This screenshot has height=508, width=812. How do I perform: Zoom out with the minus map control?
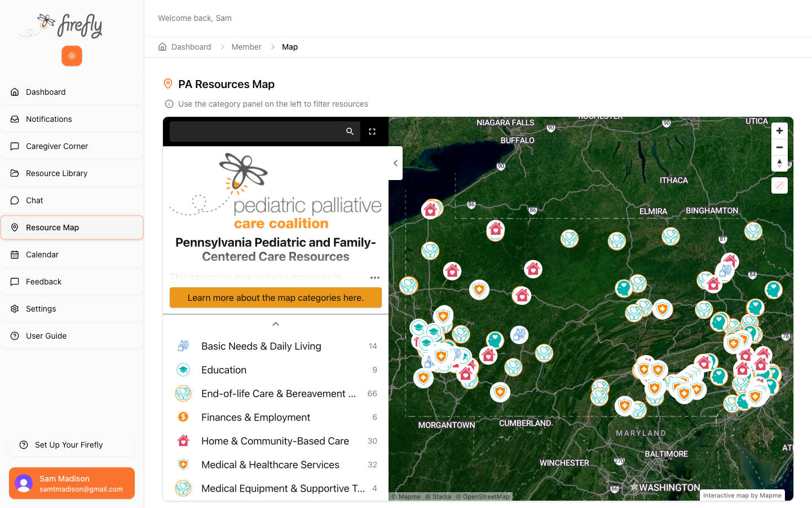pyautogui.click(x=779, y=147)
